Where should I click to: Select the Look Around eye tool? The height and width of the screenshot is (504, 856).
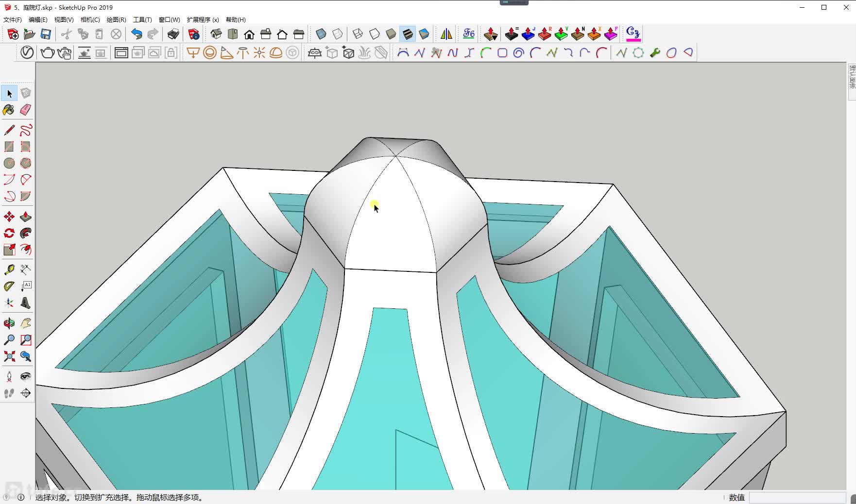pyautogui.click(x=26, y=377)
